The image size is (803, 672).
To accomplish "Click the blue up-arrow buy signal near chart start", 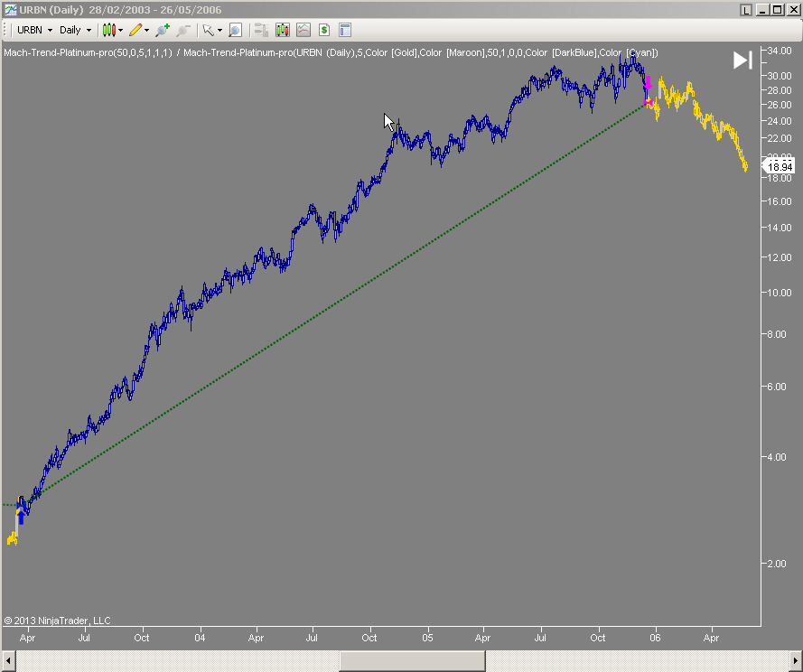I will point(22,517).
